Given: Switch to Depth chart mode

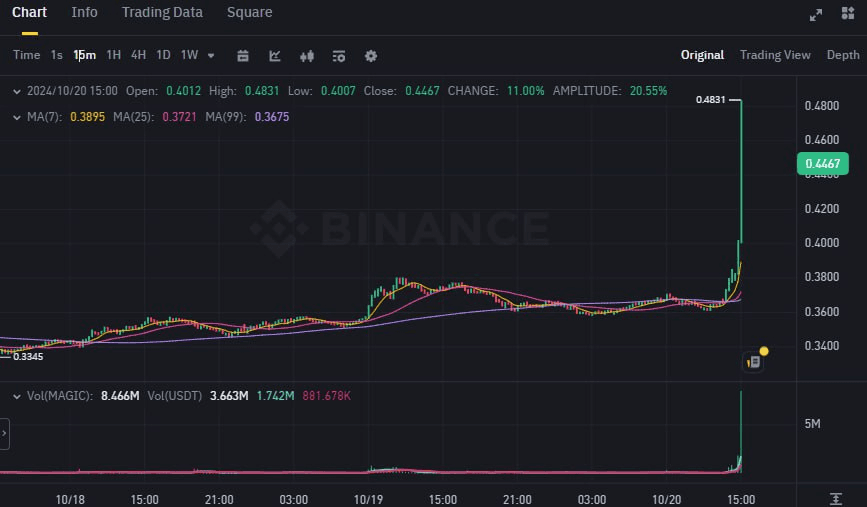Looking at the screenshot, I should (x=842, y=55).
